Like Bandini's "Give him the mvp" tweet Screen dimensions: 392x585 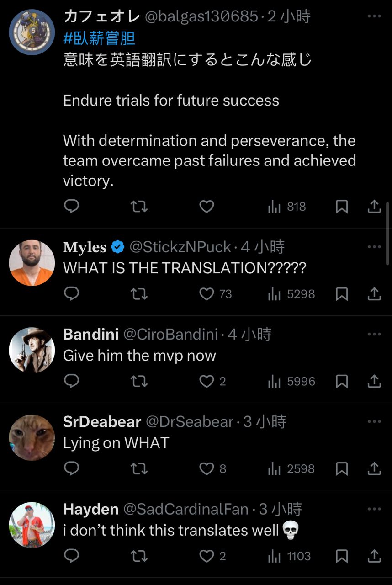click(207, 381)
